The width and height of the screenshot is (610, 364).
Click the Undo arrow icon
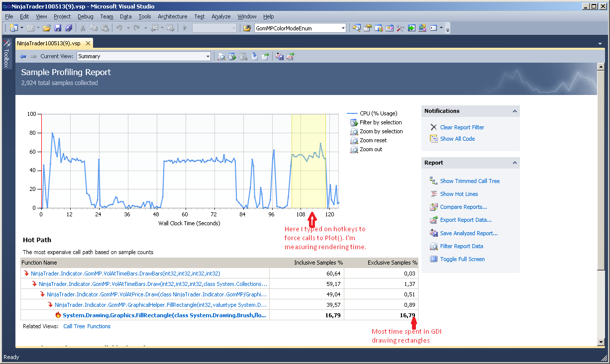119,28
